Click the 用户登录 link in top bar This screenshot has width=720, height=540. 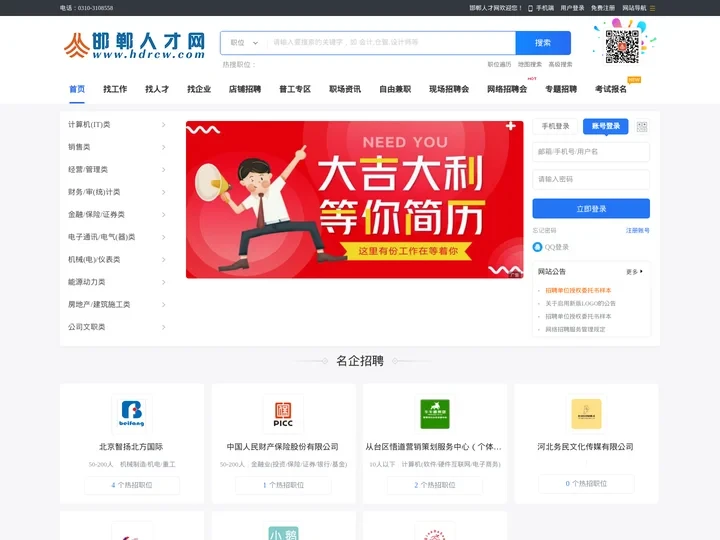[572, 8]
